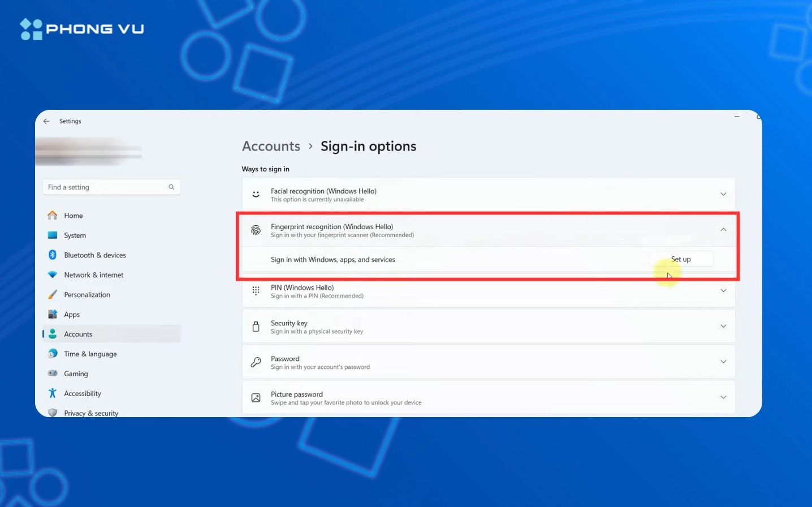Click the Security key USB icon

[256, 326]
